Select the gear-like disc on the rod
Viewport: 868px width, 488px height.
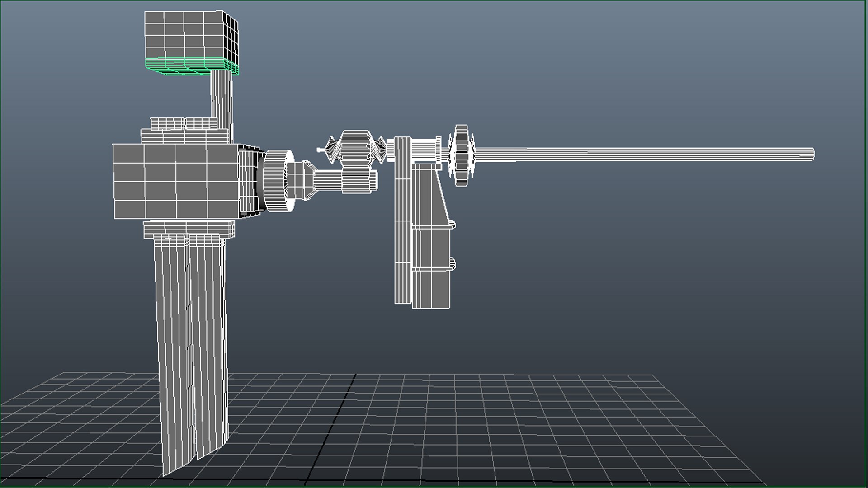pyautogui.click(x=461, y=155)
